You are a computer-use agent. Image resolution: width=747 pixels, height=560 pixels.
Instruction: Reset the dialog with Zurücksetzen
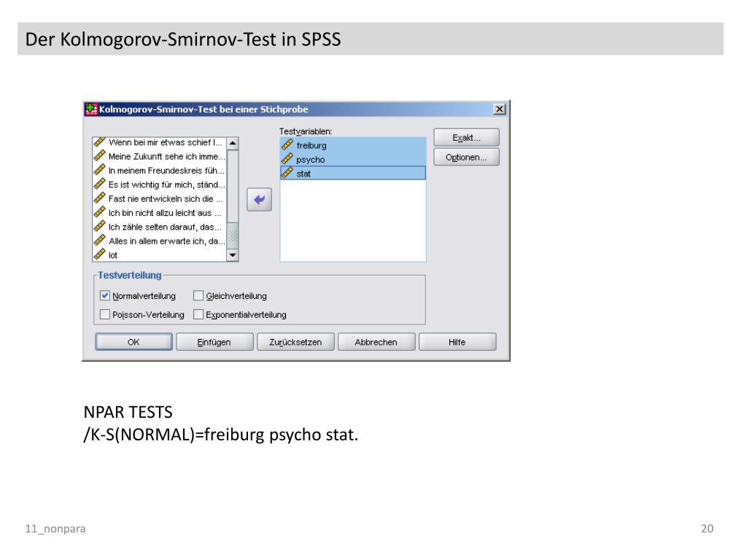[295, 342]
